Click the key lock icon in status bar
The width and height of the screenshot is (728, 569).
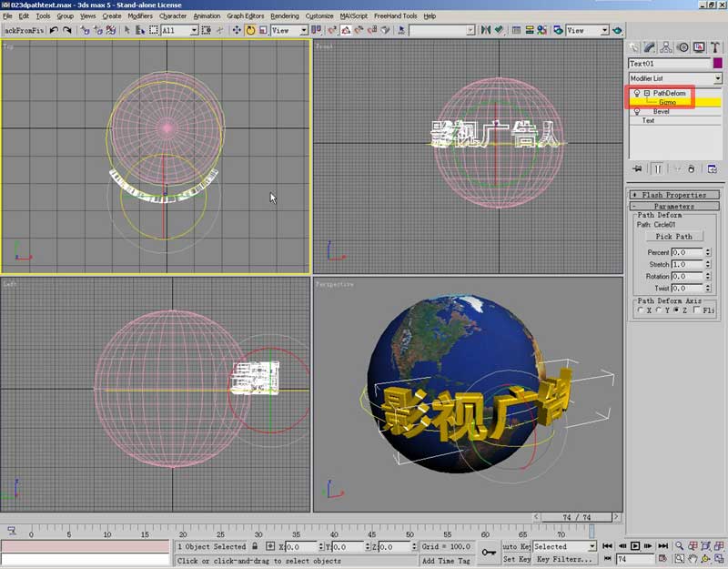coord(489,553)
